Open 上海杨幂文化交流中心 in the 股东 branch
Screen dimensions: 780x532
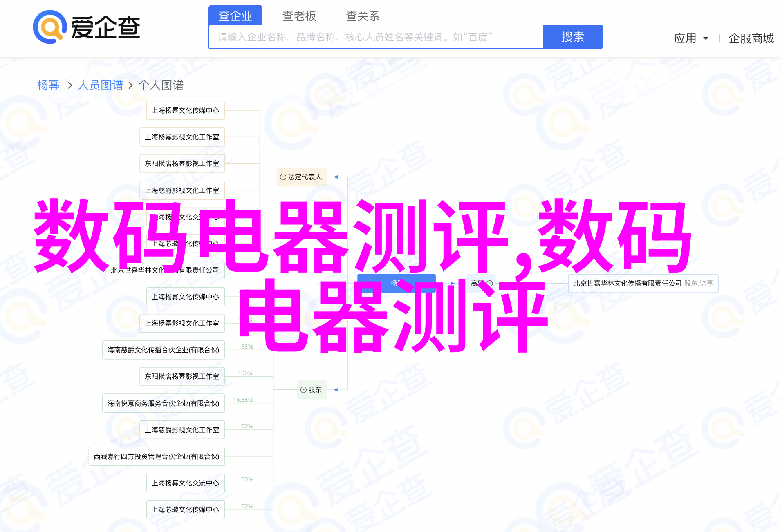pos(186,483)
